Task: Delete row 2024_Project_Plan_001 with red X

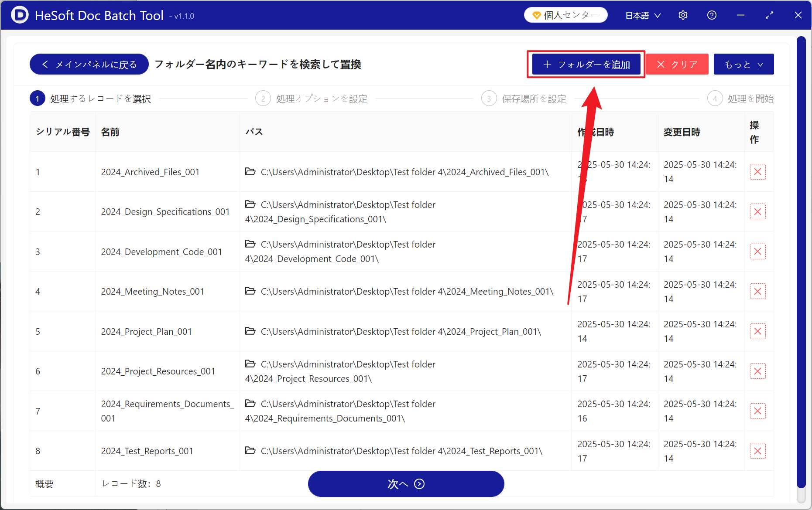Action: pos(757,331)
